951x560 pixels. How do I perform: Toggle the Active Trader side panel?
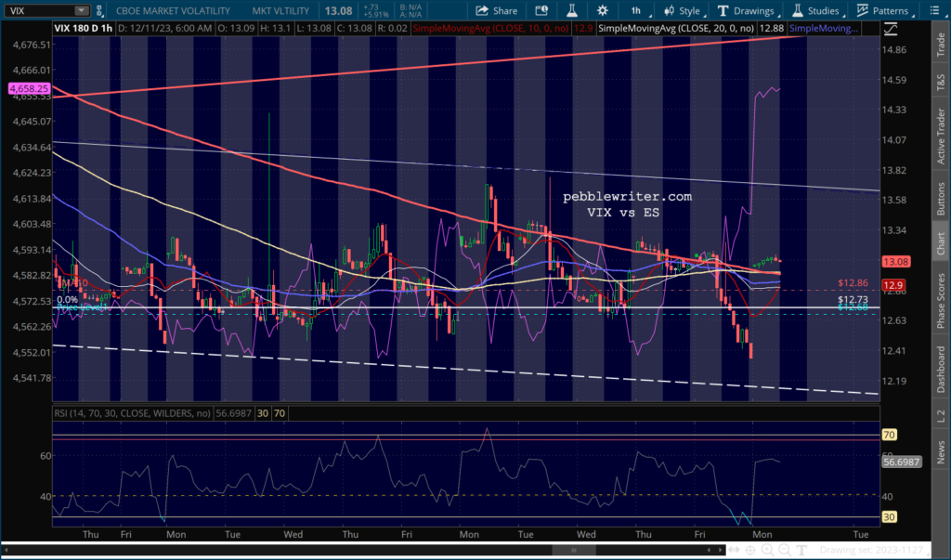[941, 139]
